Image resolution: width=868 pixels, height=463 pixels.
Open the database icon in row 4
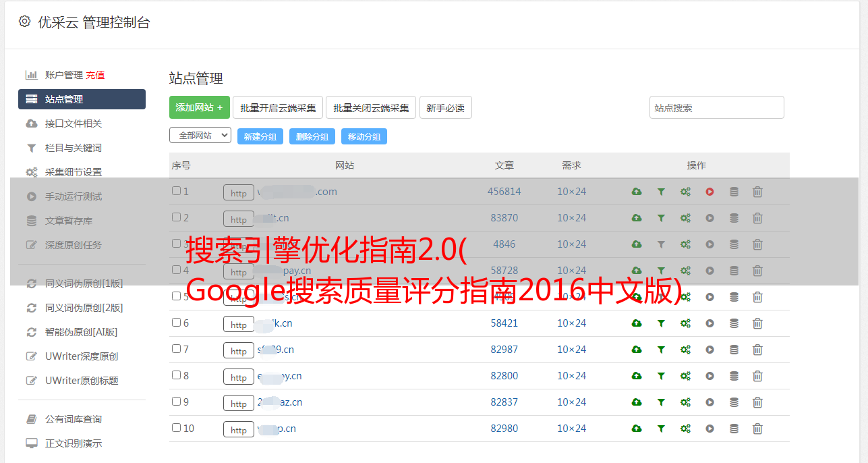tap(734, 271)
